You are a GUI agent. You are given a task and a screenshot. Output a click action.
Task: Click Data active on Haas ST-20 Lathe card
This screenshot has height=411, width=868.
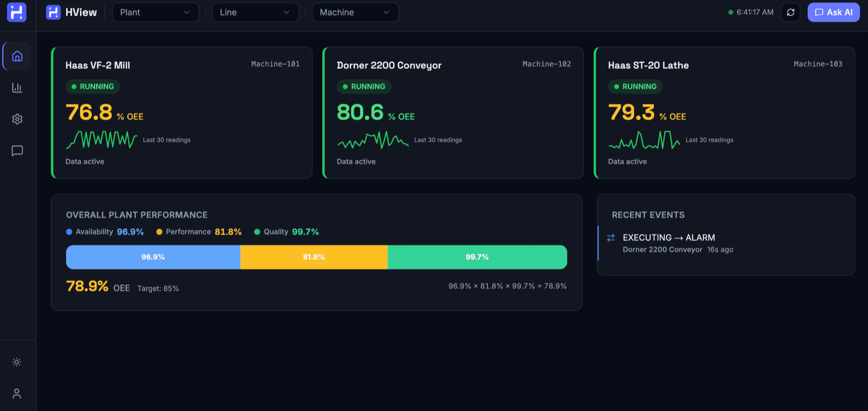(627, 162)
